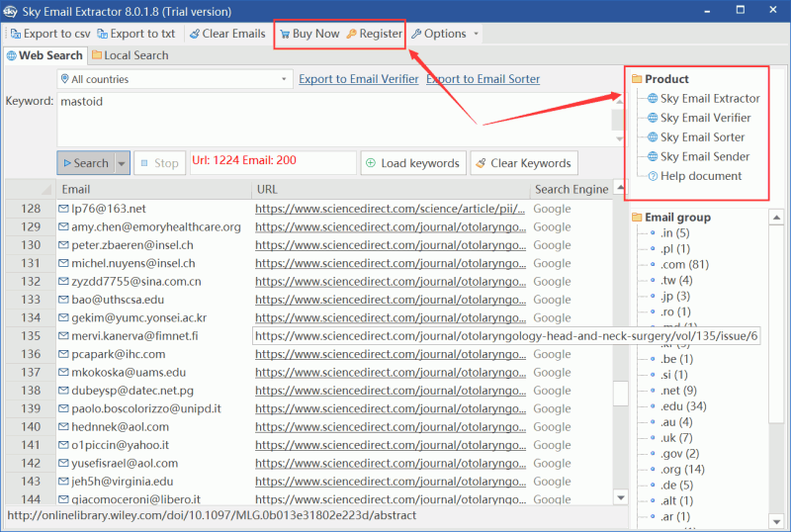Click the Options toolbar overflow arrow
This screenshot has height=532, width=791.
(x=477, y=34)
